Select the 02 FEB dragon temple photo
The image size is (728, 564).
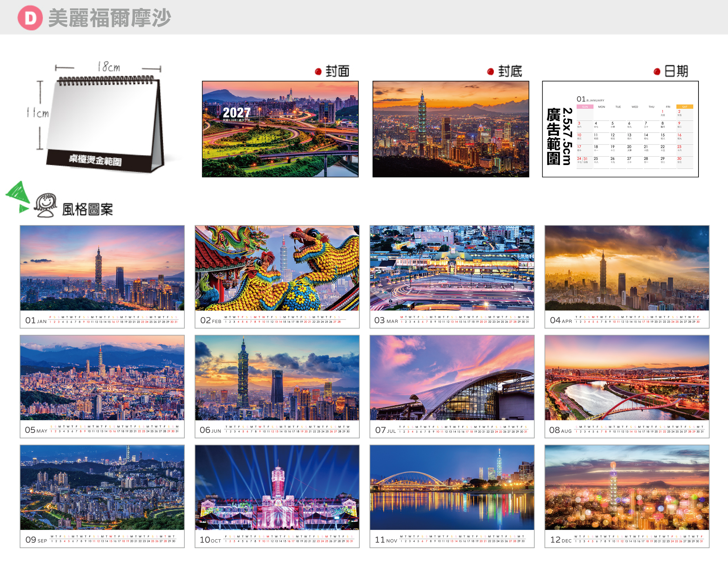(277, 268)
